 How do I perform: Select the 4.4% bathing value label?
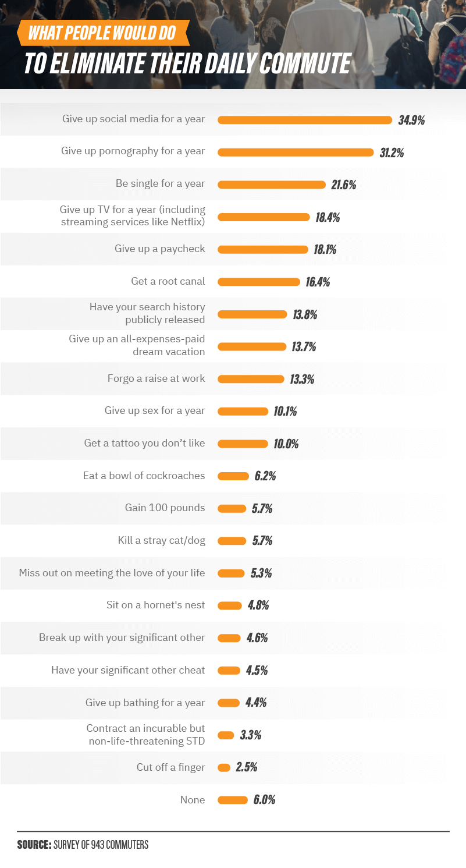tap(255, 703)
